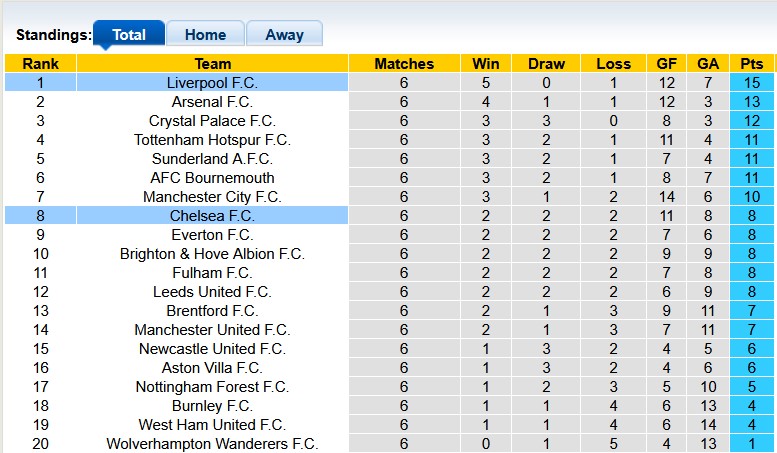Click Newcastle United F.C. team name

[212, 349]
